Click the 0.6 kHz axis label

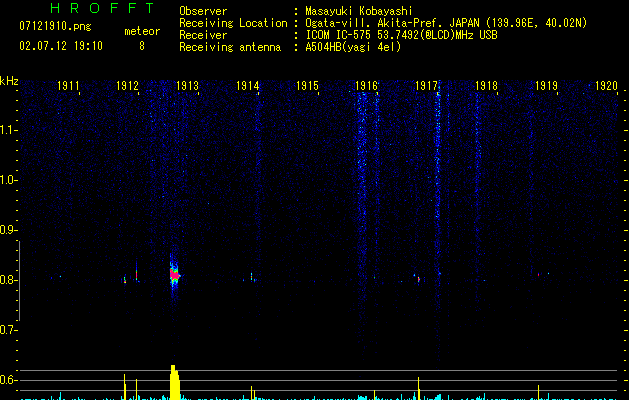coord(8,380)
